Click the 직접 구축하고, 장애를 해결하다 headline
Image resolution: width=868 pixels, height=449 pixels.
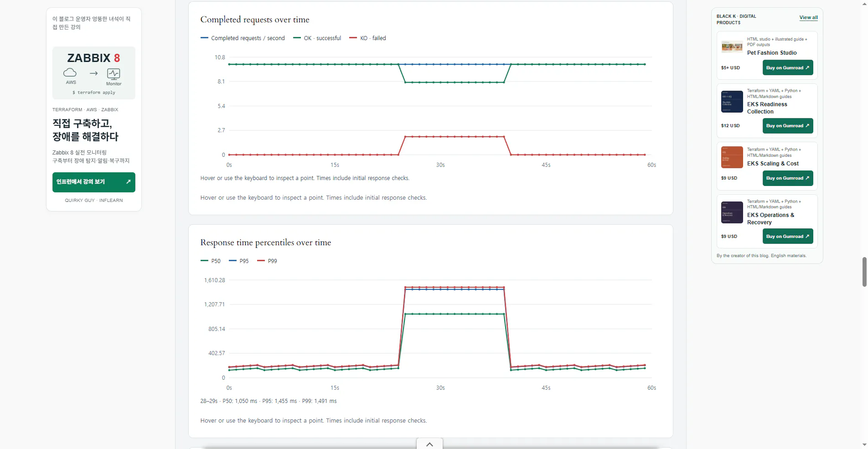pyautogui.click(x=85, y=130)
